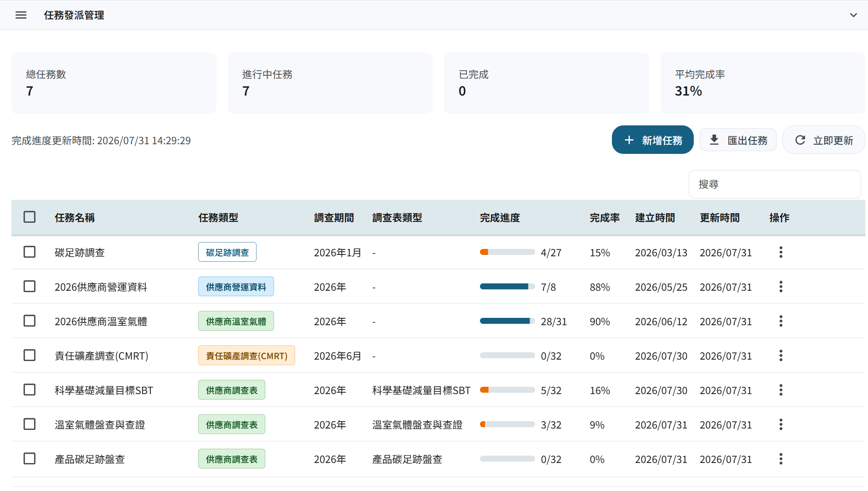Select the 進行中任務 summary card
Image resolution: width=868 pixels, height=491 pixels.
click(330, 83)
